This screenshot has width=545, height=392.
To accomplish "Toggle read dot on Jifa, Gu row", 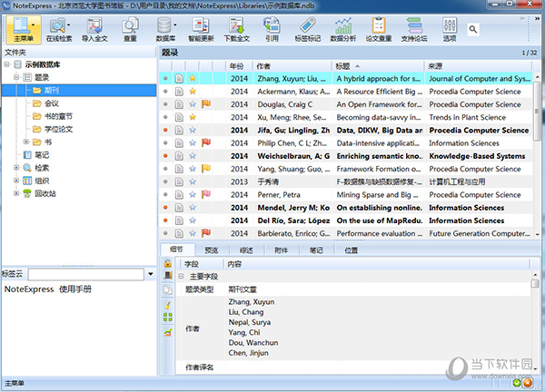I will pyautogui.click(x=165, y=130).
